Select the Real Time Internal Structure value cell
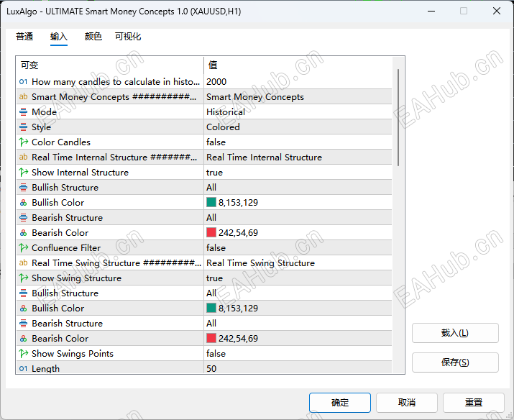This screenshot has height=420, width=514. click(298, 157)
